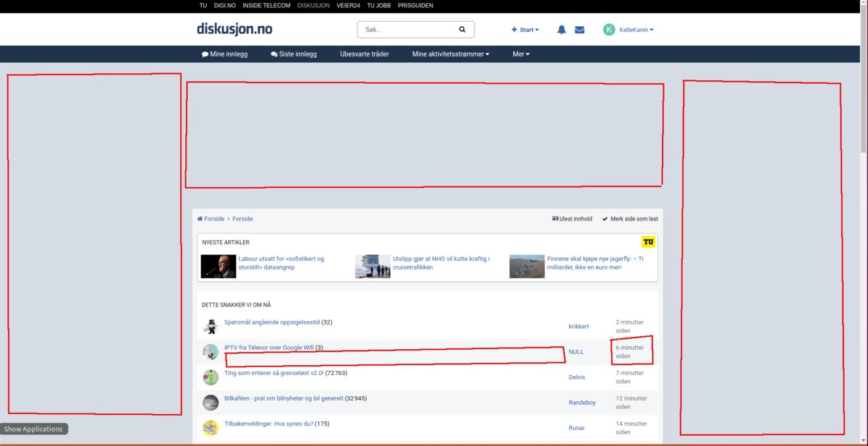Viewport: 868px width, 446px height.
Task: Click Show Applications button
Action: pos(34,429)
